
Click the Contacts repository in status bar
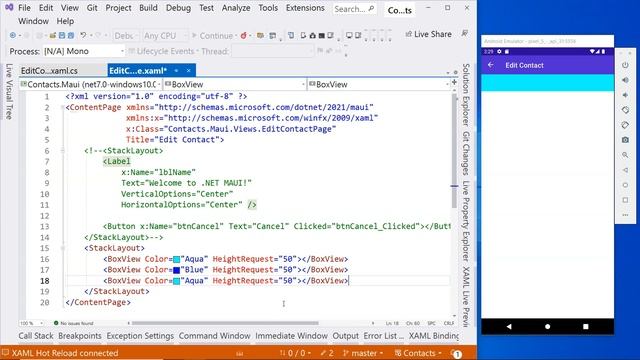pyautogui.click(x=418, y=353)
